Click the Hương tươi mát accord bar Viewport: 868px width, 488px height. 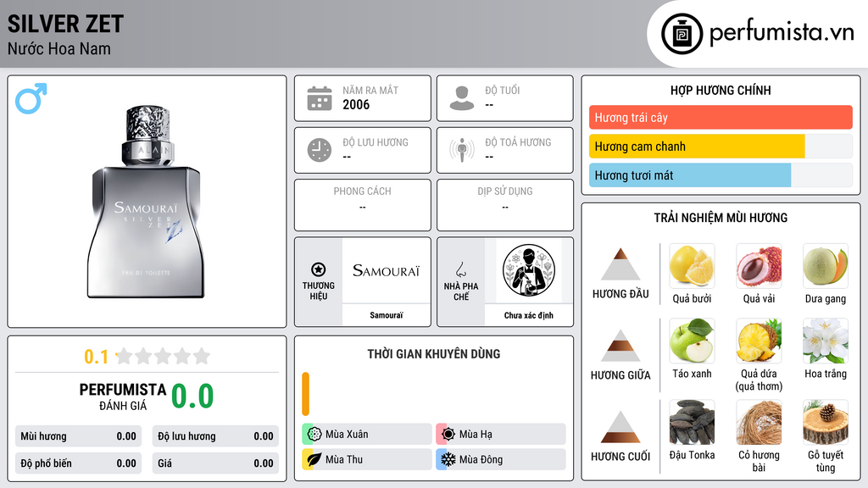pyautogui.click(x=721, y=175)
